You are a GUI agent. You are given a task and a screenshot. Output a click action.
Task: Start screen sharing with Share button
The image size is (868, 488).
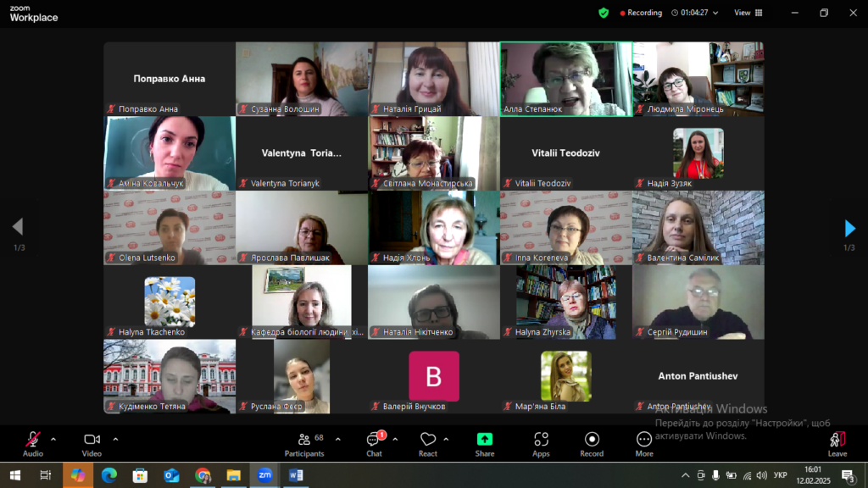coord(484,443)
